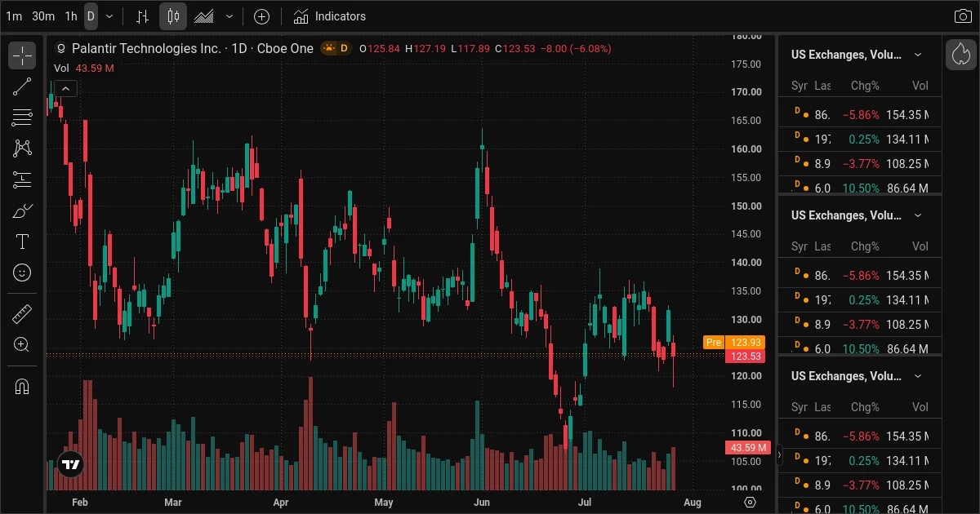Click the red 123.53 last price label
The height and width of the screenshot is (514, 980).
(x=746, y=357)
